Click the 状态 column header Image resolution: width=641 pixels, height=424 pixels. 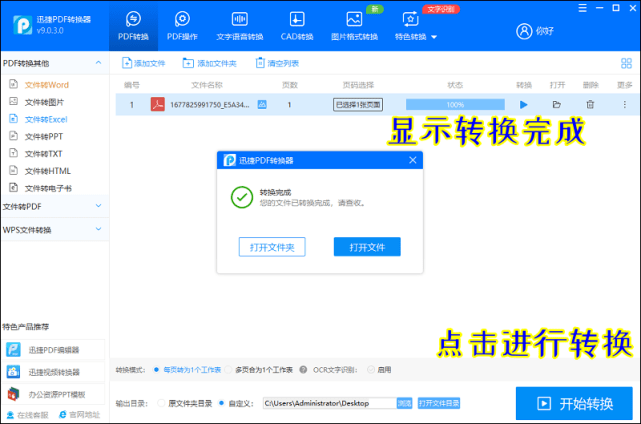coord(455,85)
